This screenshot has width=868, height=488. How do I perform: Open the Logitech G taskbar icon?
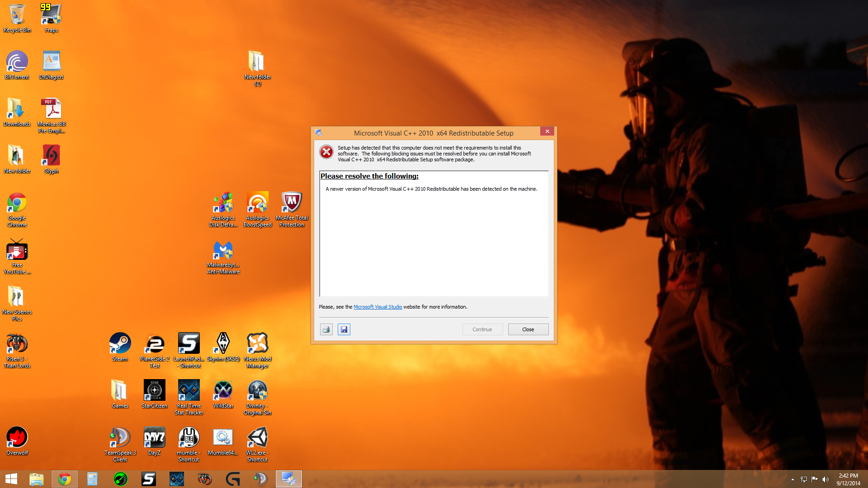(233, 479)
